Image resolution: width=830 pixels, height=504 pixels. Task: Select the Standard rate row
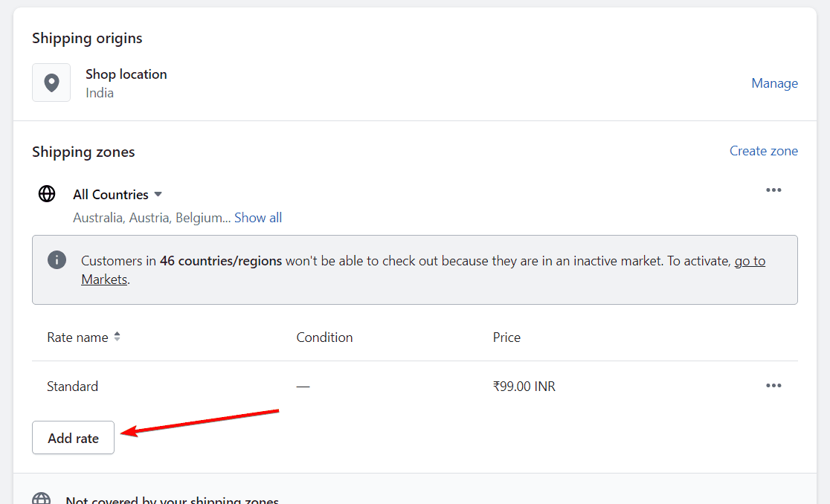tap(72, 386)
